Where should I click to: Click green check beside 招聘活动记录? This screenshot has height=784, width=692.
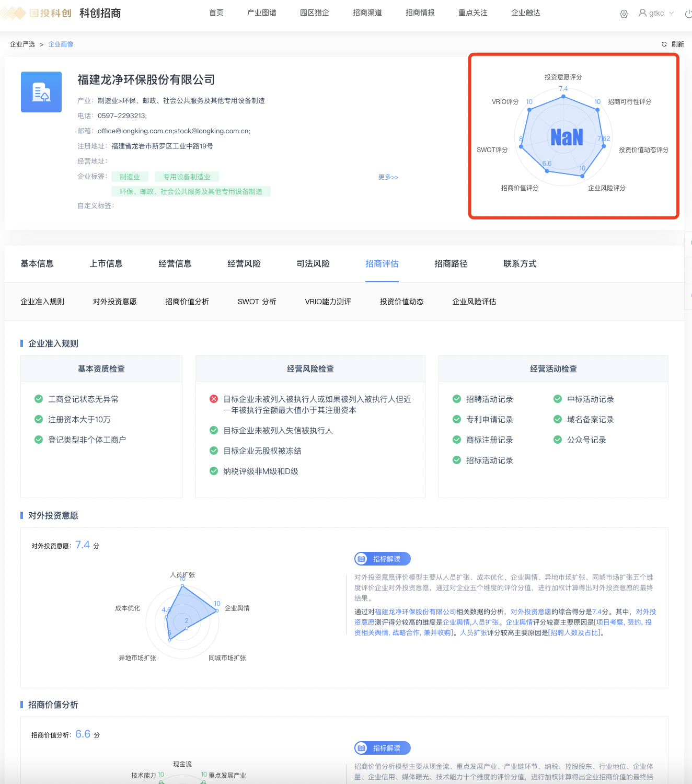pos(457,399)
